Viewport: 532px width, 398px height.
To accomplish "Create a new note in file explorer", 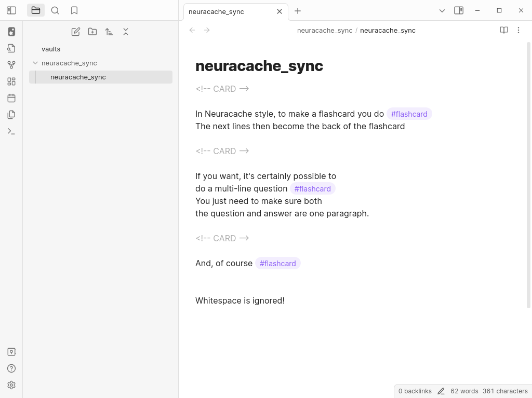I will [76, 32].
